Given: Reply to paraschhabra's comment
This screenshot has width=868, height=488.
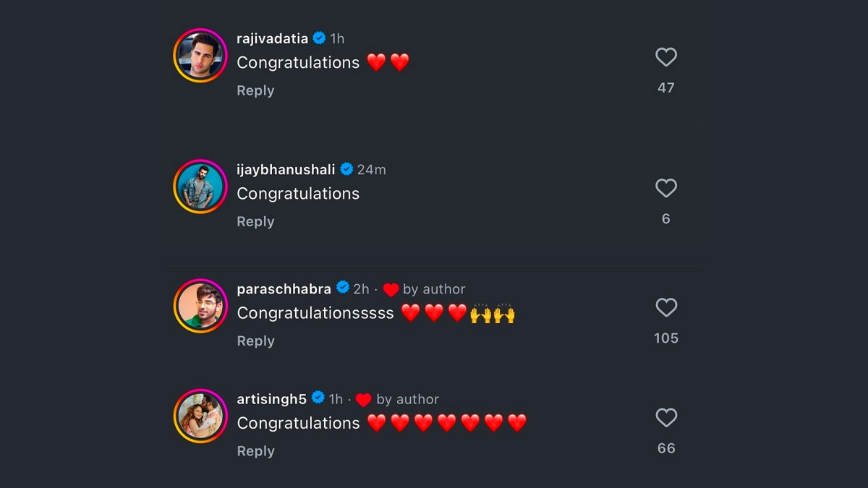Looking at the screenshot, I should 255,341.
